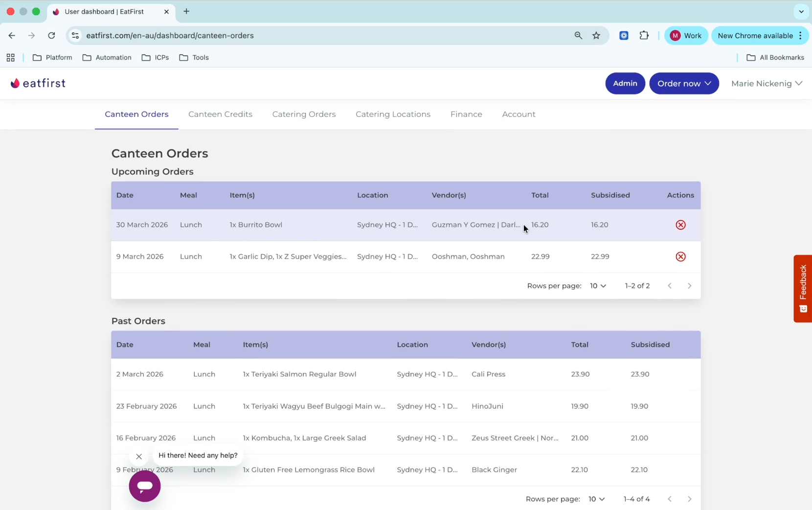Open the Automation bookmarks folder
The height and width of the screenshot is (510, 812).
point(107,58)
